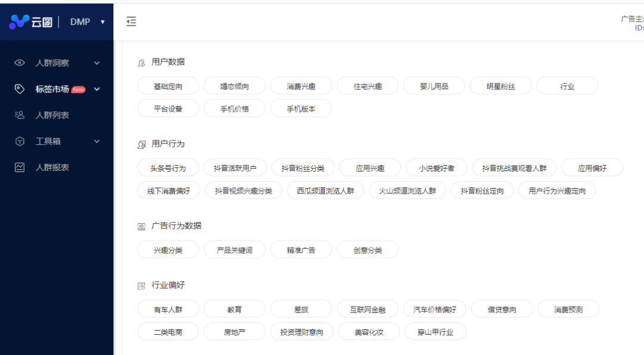Expand the 工具箱 submenu chevron
The image size is (644, 355).
click(x=97, y=141)
